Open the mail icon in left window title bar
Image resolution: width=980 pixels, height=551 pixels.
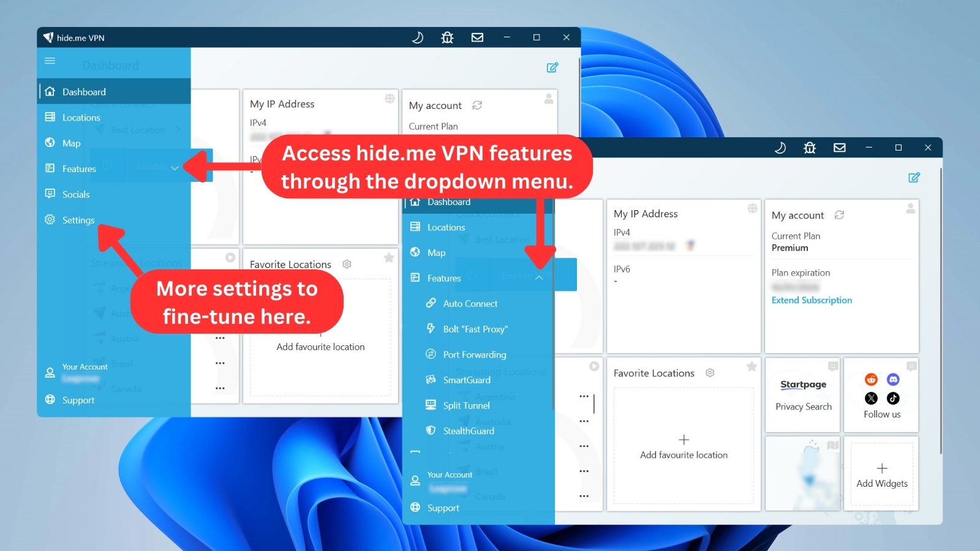(x=477, y=37)
